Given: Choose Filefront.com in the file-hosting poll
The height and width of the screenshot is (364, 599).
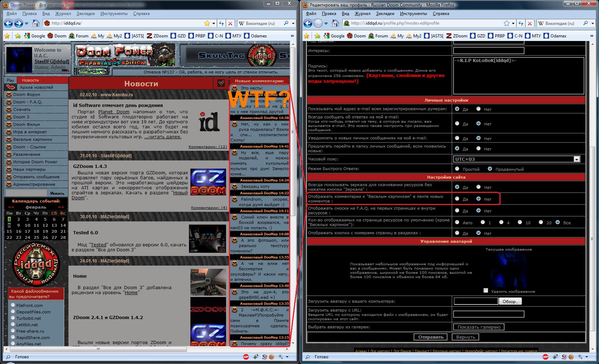Looking at the screenshot, I should (13, 305).
